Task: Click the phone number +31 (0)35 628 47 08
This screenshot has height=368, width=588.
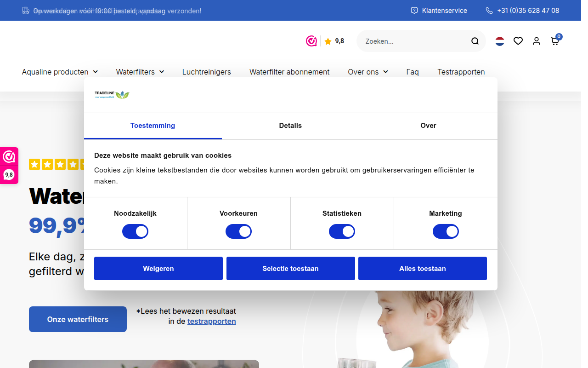Action: [x=528, y=11]
